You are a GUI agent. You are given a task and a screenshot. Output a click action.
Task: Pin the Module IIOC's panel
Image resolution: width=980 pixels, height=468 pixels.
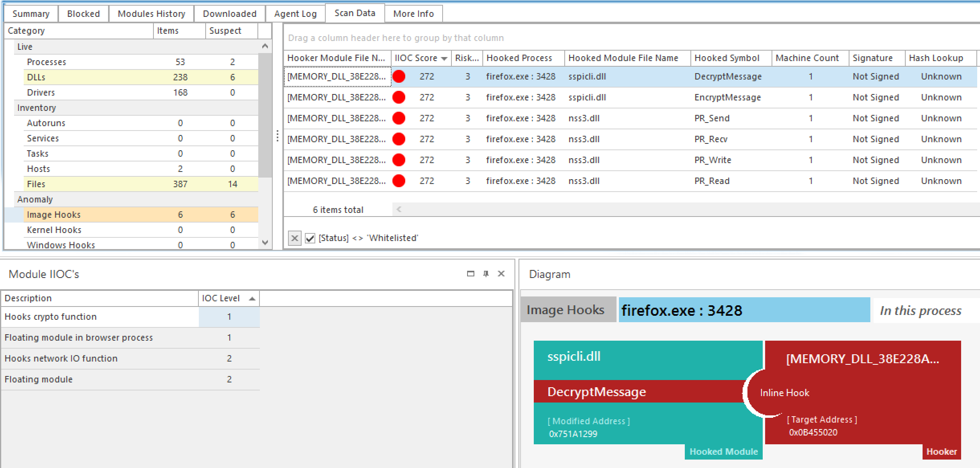point(486,274)
